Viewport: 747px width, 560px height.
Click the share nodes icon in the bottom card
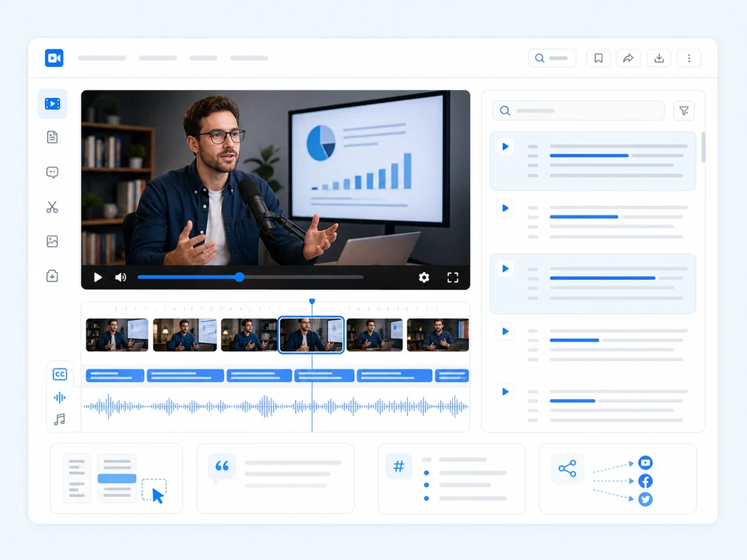point(567,468)
